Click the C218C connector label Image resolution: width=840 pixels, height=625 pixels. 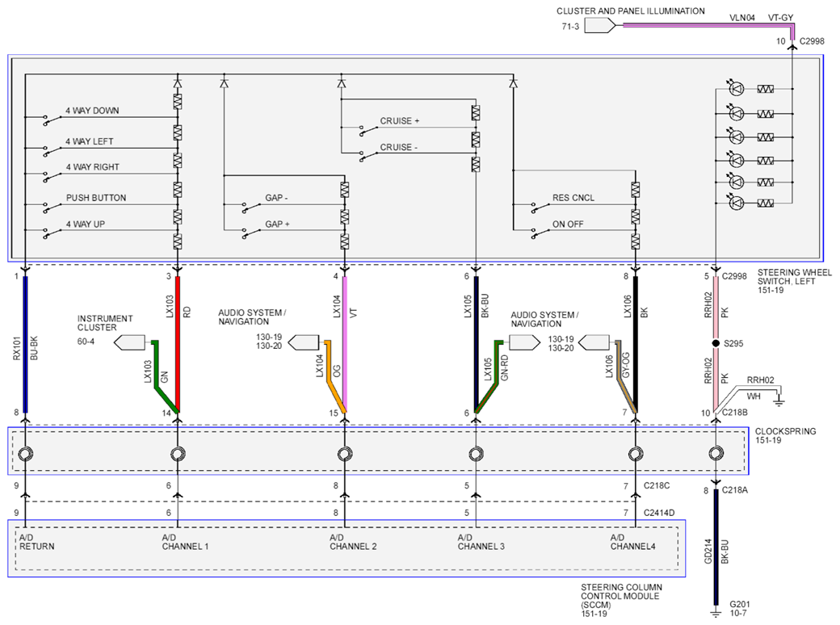pyautogui.click(x=657, y=485)
